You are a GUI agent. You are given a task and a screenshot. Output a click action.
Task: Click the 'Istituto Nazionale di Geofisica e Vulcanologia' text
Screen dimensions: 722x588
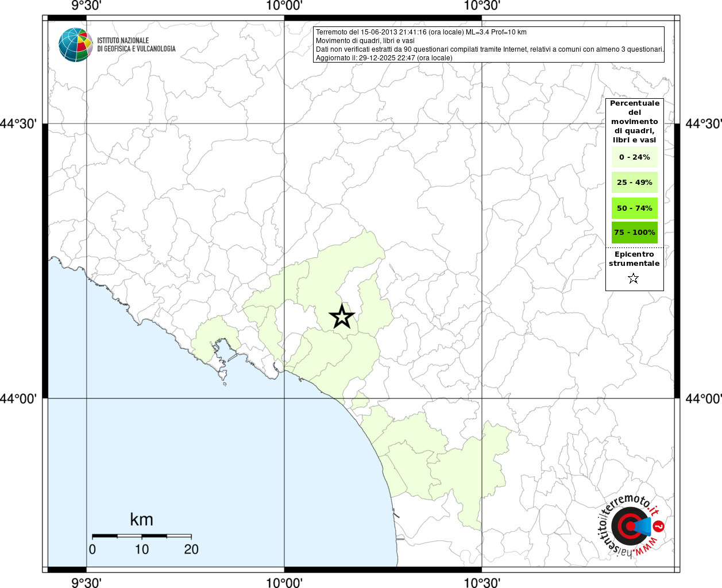pyautogui.click(x=136, y=45)
